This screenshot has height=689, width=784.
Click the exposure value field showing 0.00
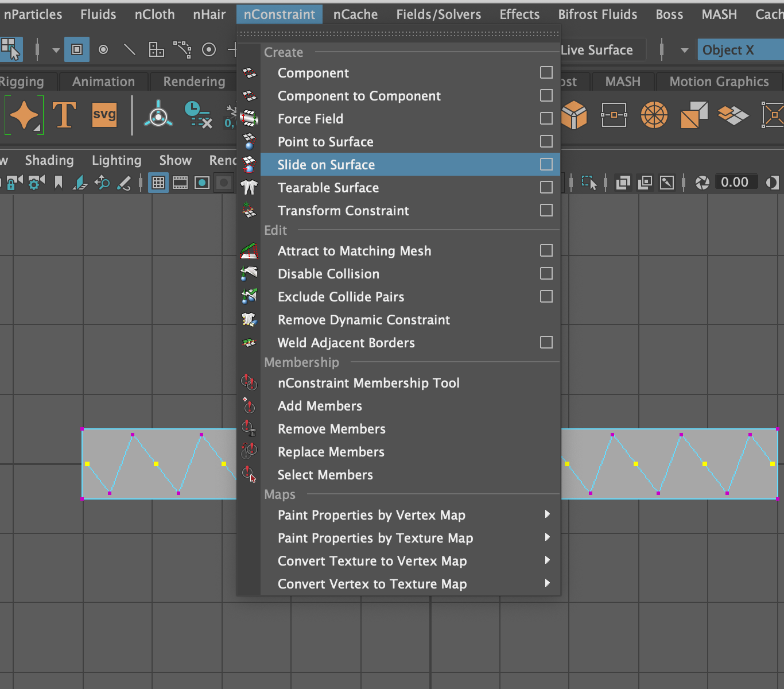(736, 182)
